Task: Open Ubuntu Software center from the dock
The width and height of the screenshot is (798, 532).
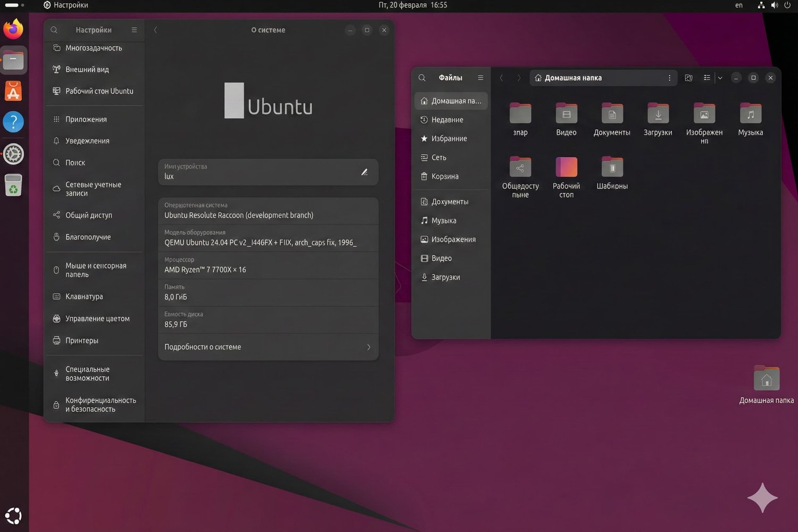Action: (x=13, y=90)
